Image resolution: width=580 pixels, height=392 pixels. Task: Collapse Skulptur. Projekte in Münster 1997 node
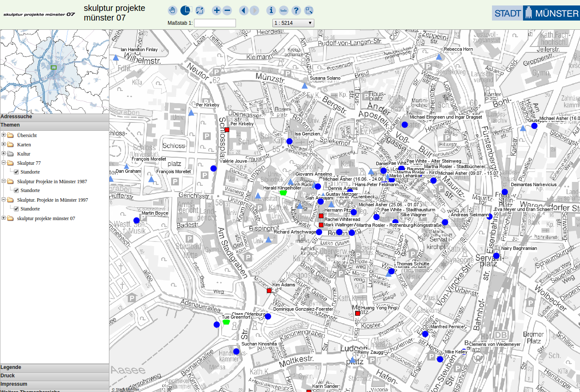(3, 200)
